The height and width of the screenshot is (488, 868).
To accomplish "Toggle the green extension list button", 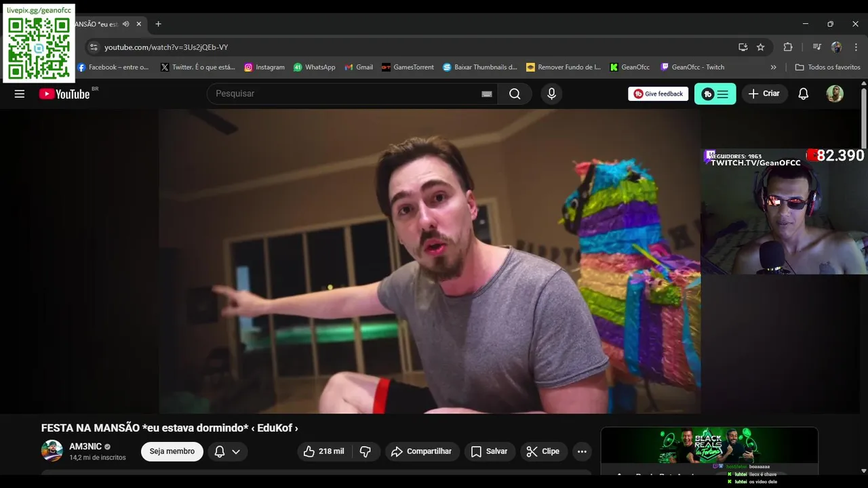I will tap(715, 94).
